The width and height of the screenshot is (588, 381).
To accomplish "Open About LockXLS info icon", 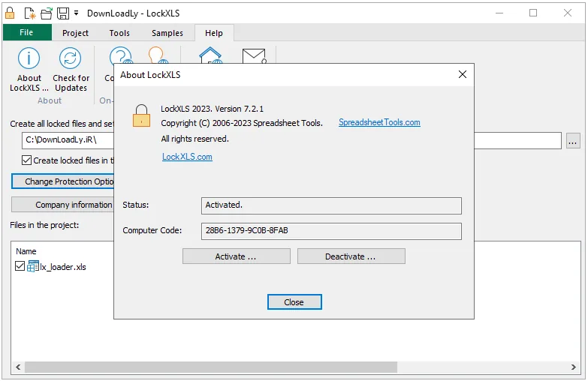I will pos(29,58).
